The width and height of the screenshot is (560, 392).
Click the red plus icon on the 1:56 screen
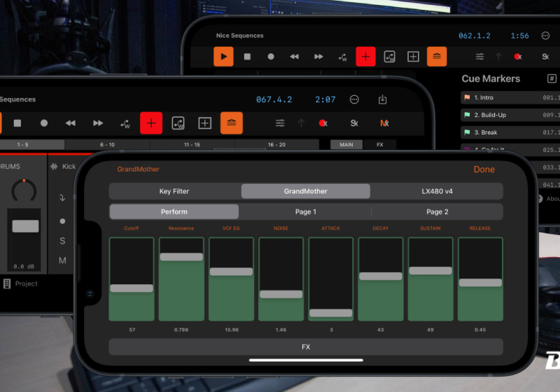click(x=365, y=57)
